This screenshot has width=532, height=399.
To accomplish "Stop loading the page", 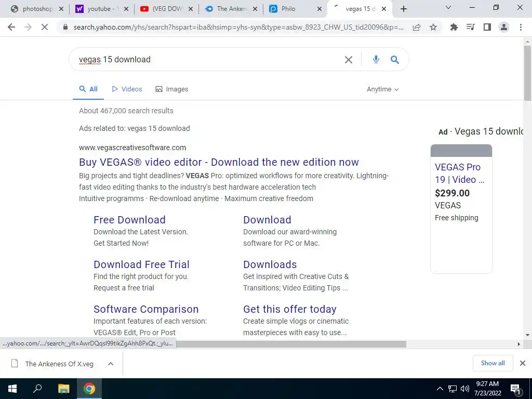I will click(x=45, y=27).
